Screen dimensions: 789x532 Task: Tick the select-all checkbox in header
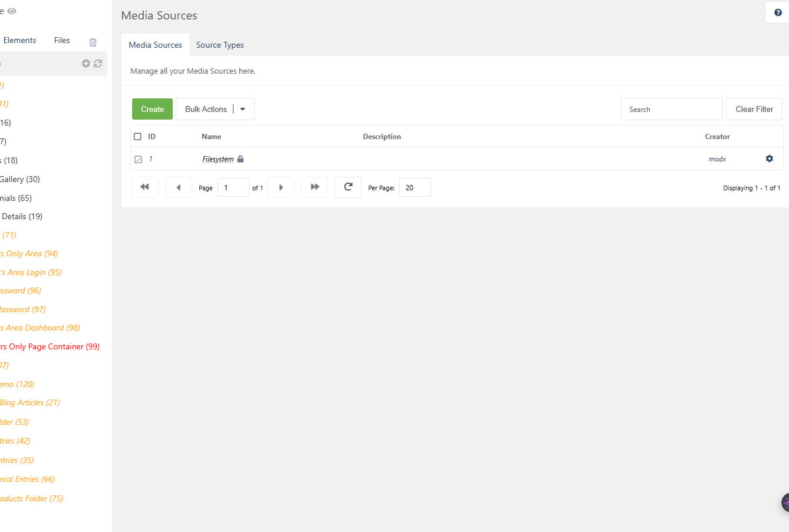coord(138,137)
